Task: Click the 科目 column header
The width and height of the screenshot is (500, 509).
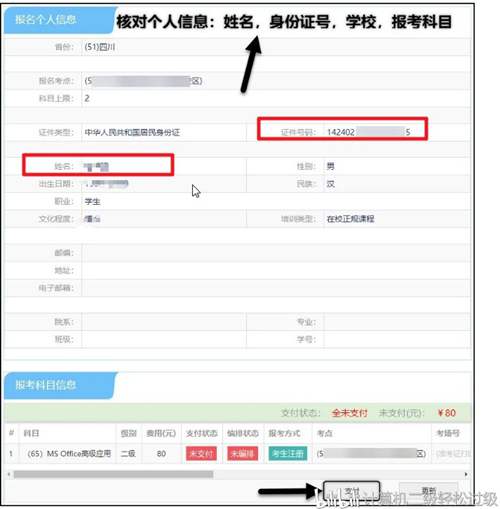Action: (31, 433)
